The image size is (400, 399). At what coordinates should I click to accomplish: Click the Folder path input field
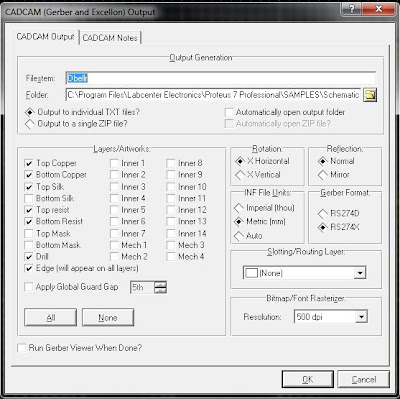point(213,95)
